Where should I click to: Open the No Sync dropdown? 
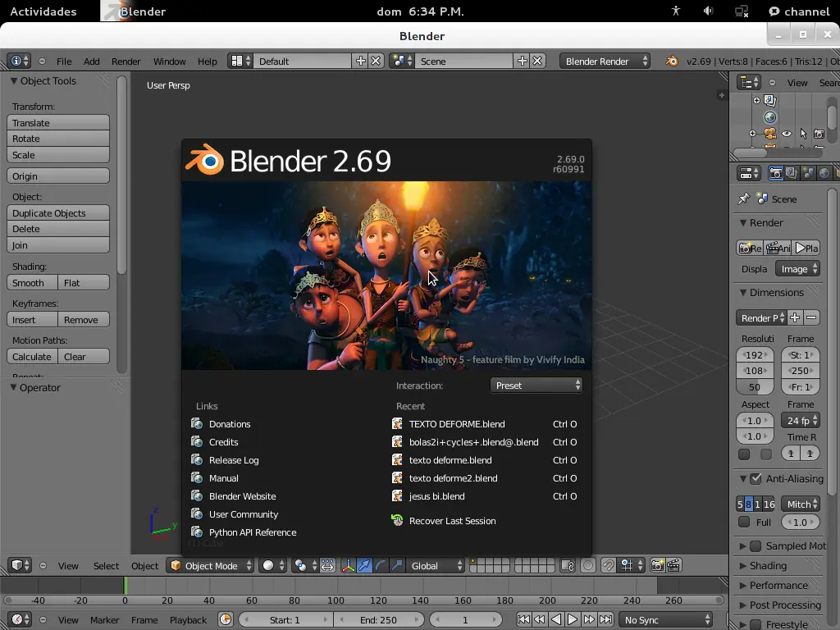coord(666,620)
